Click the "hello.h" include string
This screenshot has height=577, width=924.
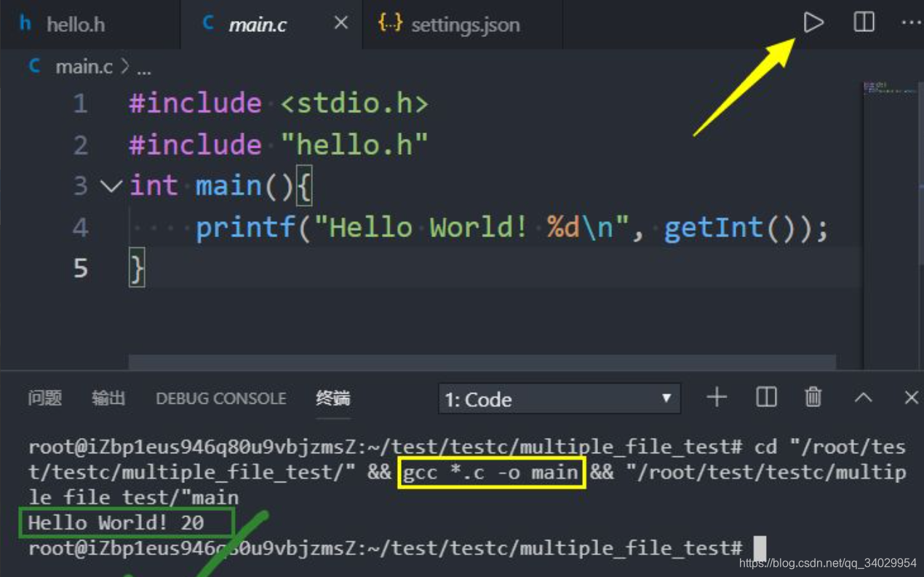tap(354, 145)
